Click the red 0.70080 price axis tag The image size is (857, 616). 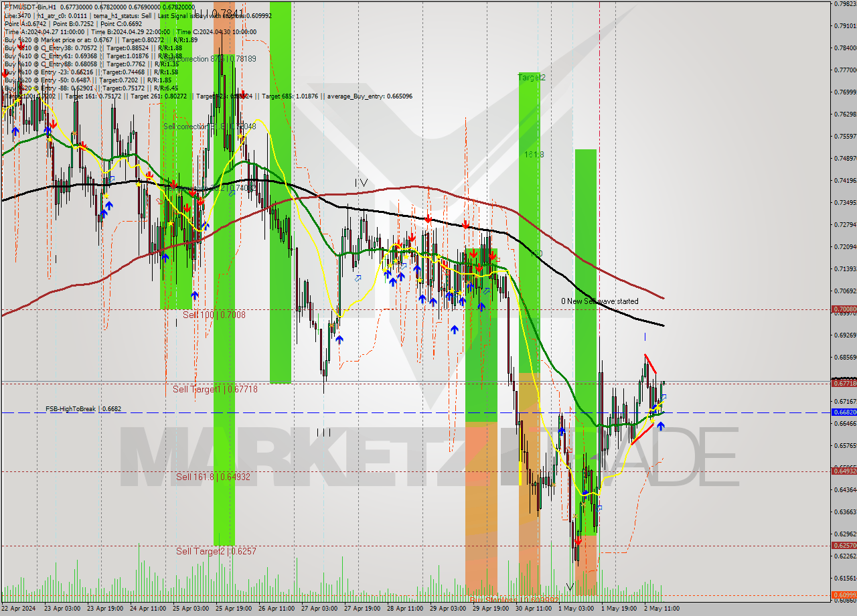pyautogui.click(x=844, y=309)
